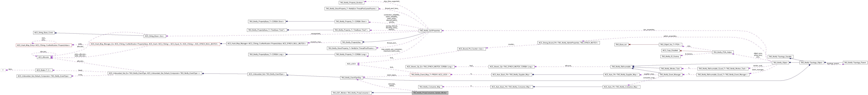Image resolution: width=868 pixels, height=95 pixels.
Task: Go to the TAO_Notify_QoSProperties node
Action: point(430,31)
